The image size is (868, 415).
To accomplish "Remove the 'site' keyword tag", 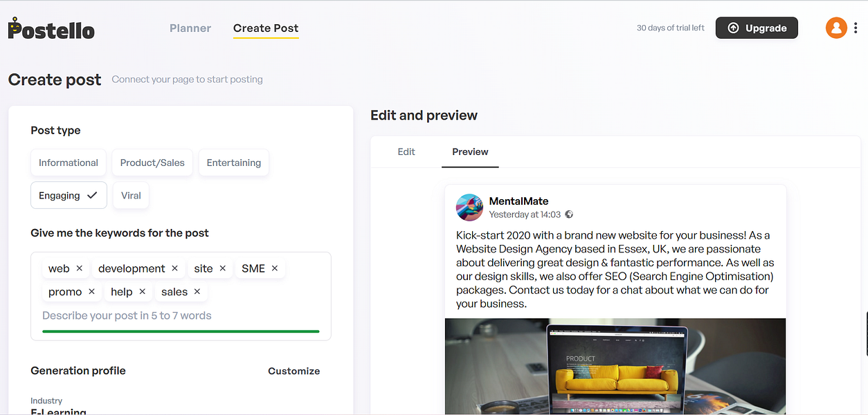I will (x=223, y=268).
